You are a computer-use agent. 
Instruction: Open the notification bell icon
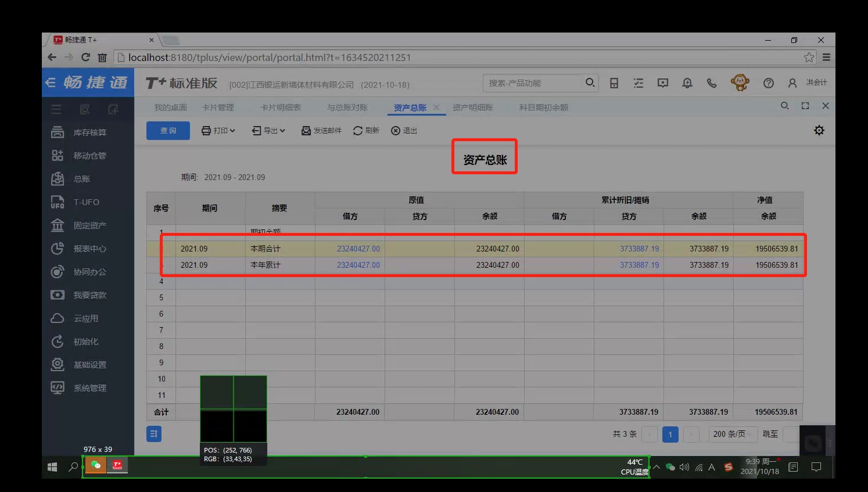[687, 83]
